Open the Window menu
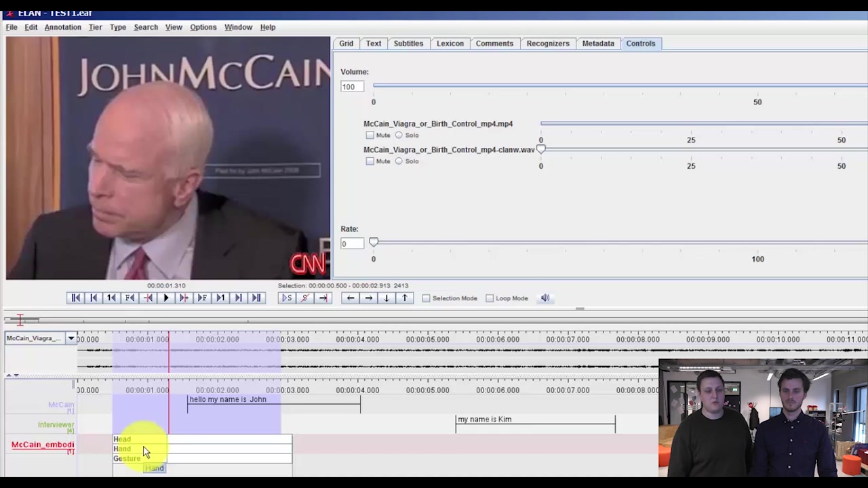868x488 pixels. pyautogui.click(x=238, y=27)
